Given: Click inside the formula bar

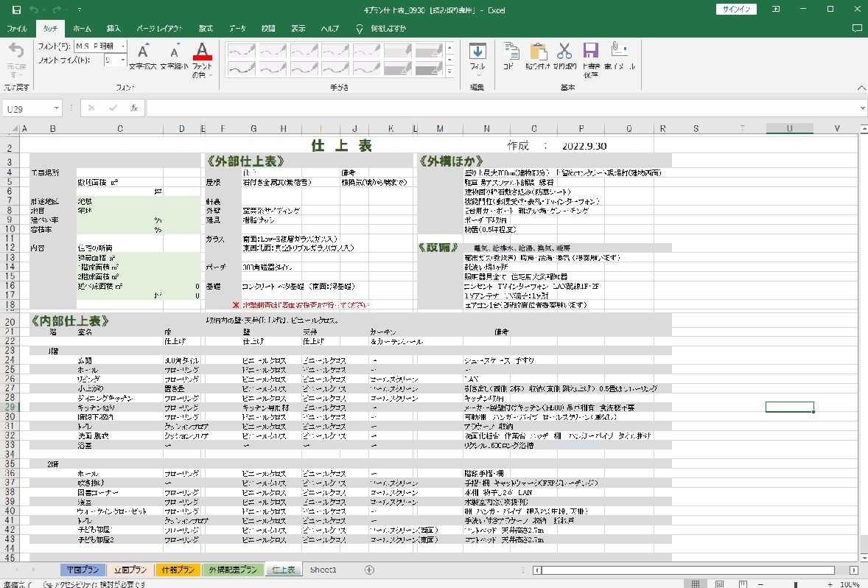Looking at the screenshot, I should pyautogui.click(x=503, y=108).
